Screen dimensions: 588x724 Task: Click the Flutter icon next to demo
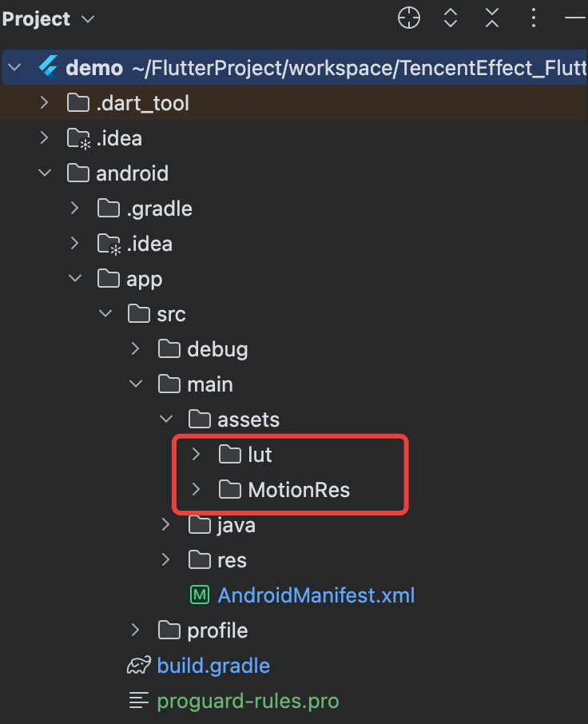coord(48,67)
